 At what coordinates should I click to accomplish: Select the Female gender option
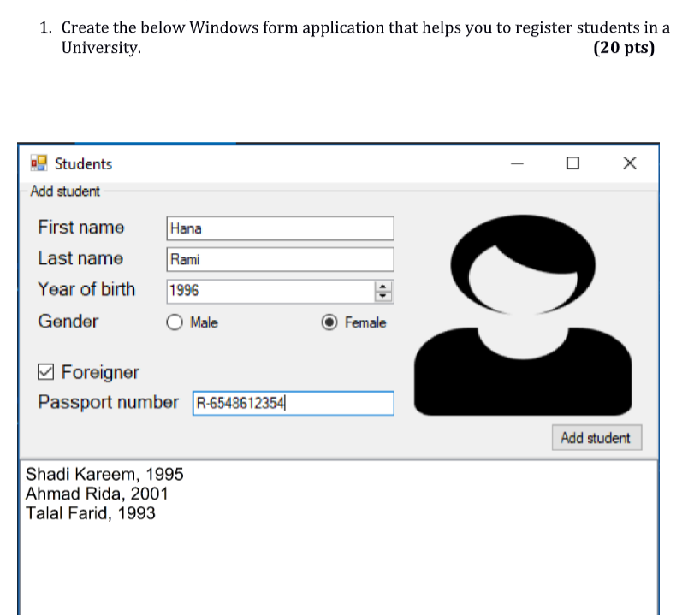click(329, 322)
